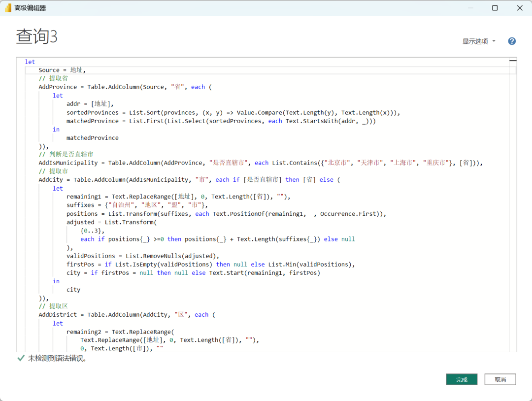The width and height of the screenshot is (532, 401).
Task: Place cursor on 'Source = 地址,' line
Action: [62, 70]
